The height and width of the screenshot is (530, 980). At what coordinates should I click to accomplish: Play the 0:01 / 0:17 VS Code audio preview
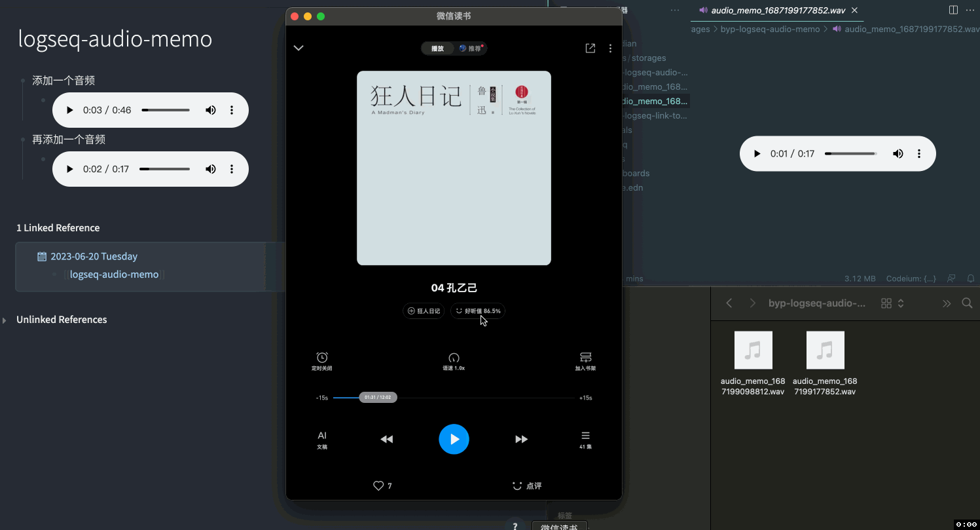pyautogui.click(x=757, y=154)
